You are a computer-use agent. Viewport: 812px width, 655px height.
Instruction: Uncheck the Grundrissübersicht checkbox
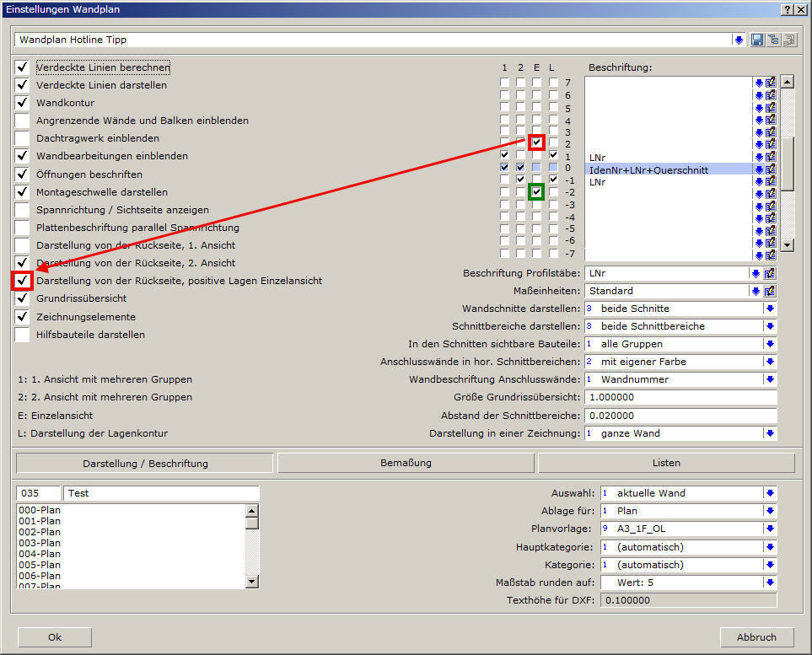tap(22, 298)
